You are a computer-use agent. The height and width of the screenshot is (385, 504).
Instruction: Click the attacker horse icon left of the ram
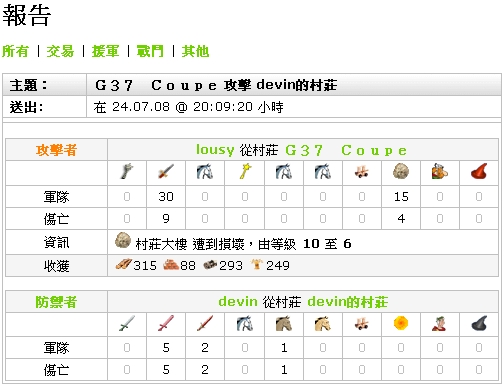click(323, 172)
